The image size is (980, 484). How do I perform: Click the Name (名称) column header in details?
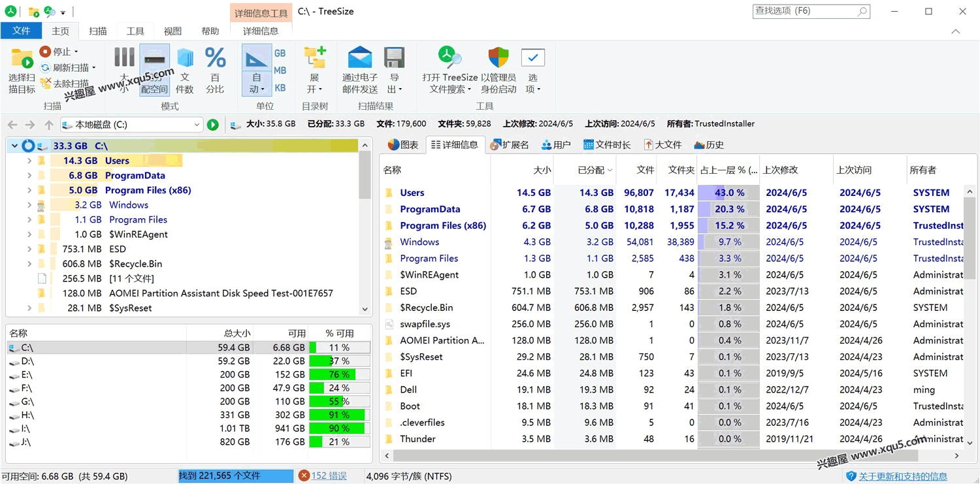(x=435, y=170)
